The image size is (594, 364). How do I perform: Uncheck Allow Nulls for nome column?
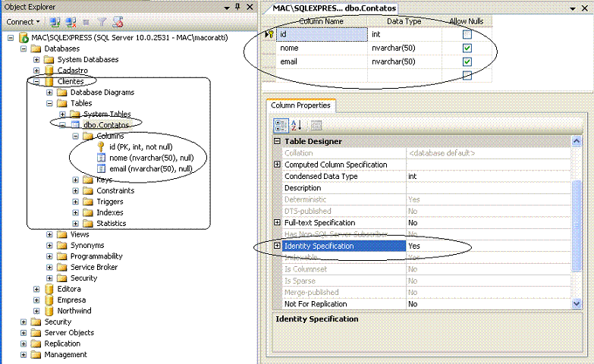[x=467, y=48]
